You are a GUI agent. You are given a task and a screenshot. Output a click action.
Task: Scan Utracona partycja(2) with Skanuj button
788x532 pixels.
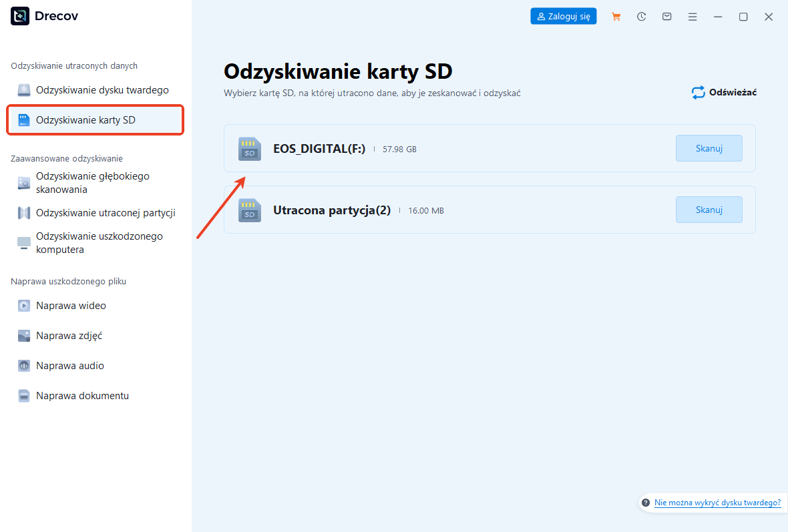click(709, 210)
